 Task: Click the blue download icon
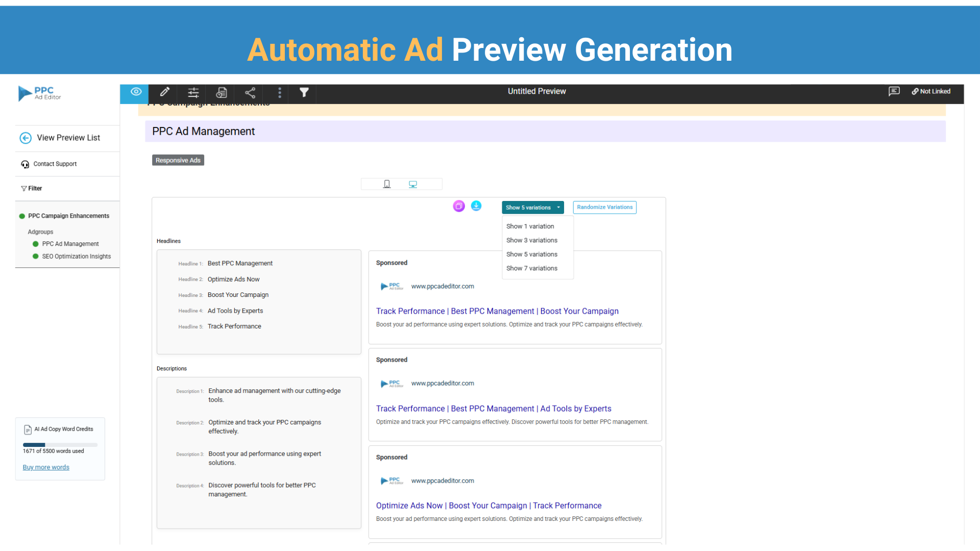click(476, 206)
